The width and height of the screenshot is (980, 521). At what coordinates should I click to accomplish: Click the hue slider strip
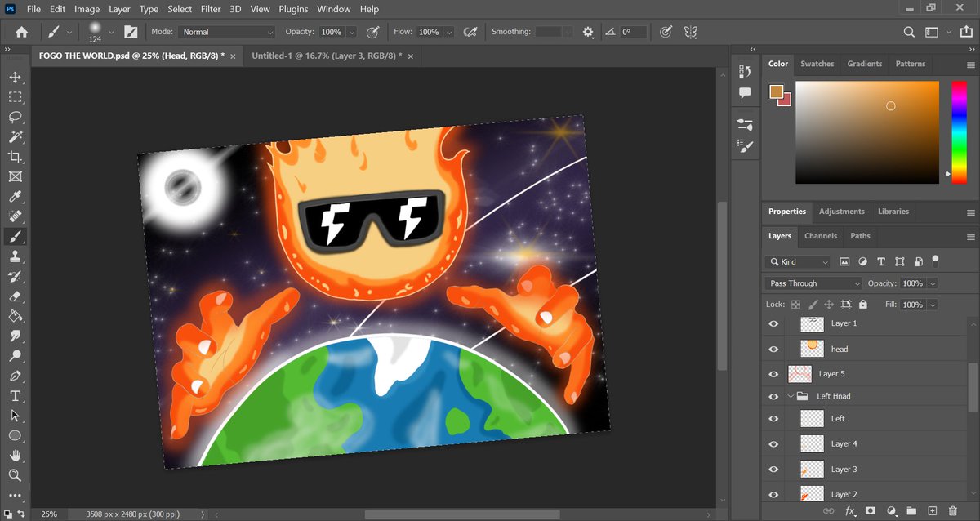[x=958, y=131]
